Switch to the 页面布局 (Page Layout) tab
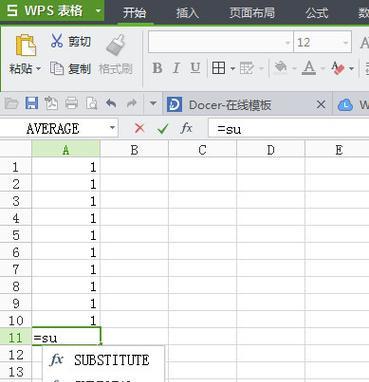The width and height of the screenshot is (369, 382). [252, 13]
